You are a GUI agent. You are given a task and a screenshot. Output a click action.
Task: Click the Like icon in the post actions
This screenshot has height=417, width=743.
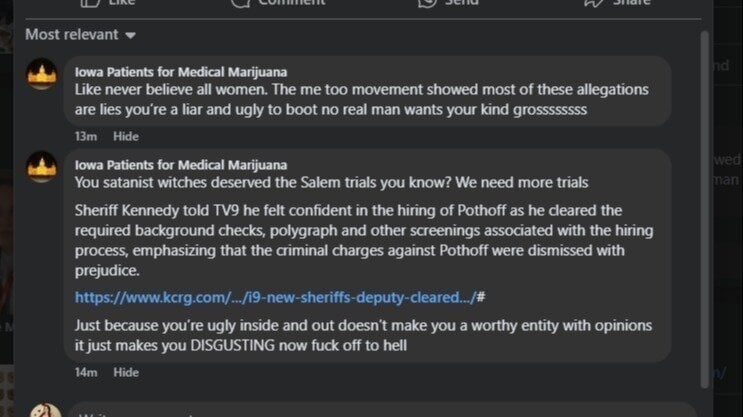pos(90,3)
